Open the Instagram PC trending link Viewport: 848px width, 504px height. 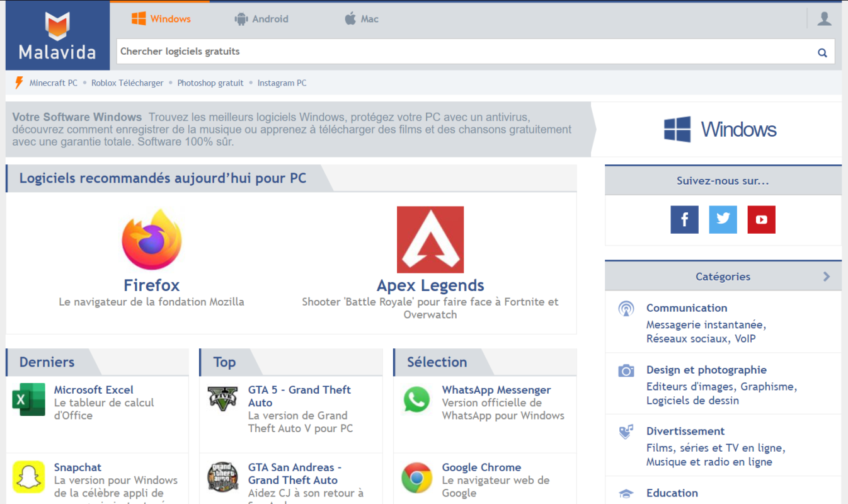coord(282,83)
